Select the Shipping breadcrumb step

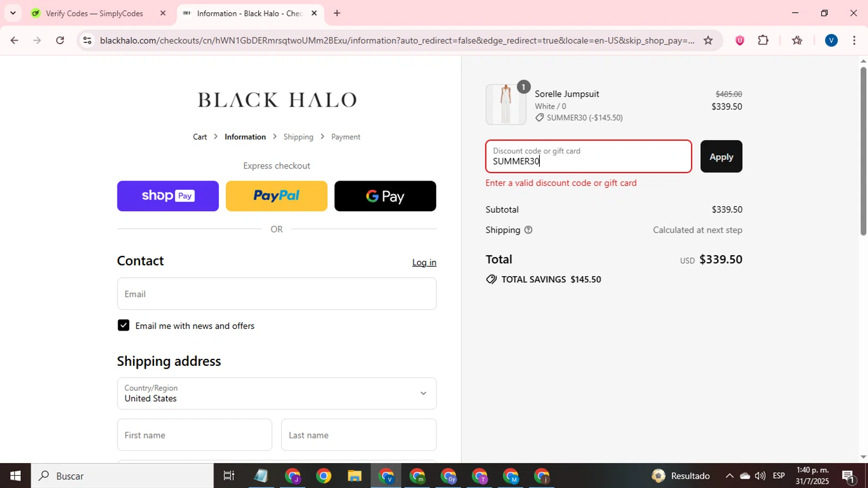[x=299, y=137]
